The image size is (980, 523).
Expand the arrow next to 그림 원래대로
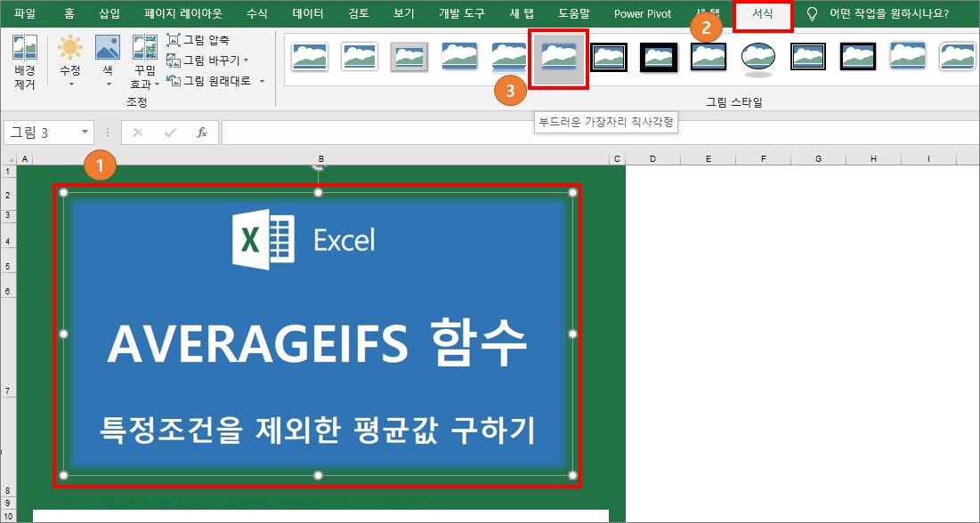(262, 81)
